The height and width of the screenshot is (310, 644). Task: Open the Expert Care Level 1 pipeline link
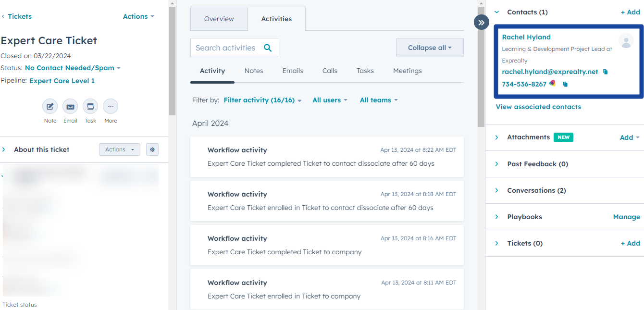click(62, 81)
